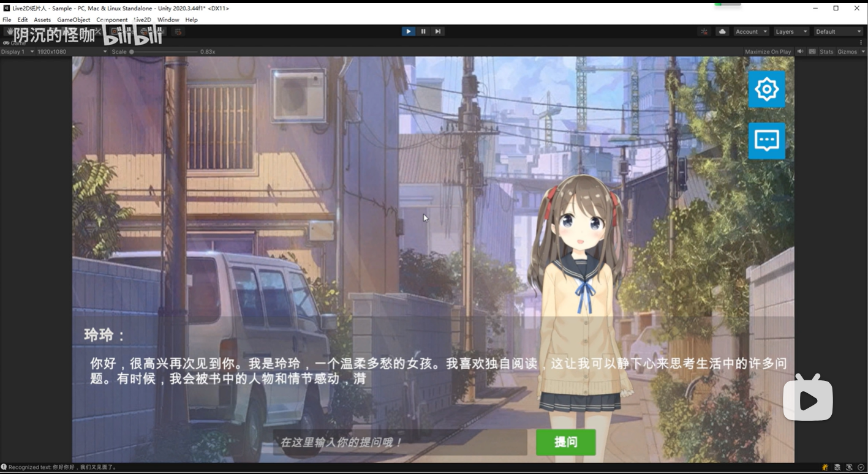Open the Assets menu
Screen dimensions: 868x474
tap(42, 20)
